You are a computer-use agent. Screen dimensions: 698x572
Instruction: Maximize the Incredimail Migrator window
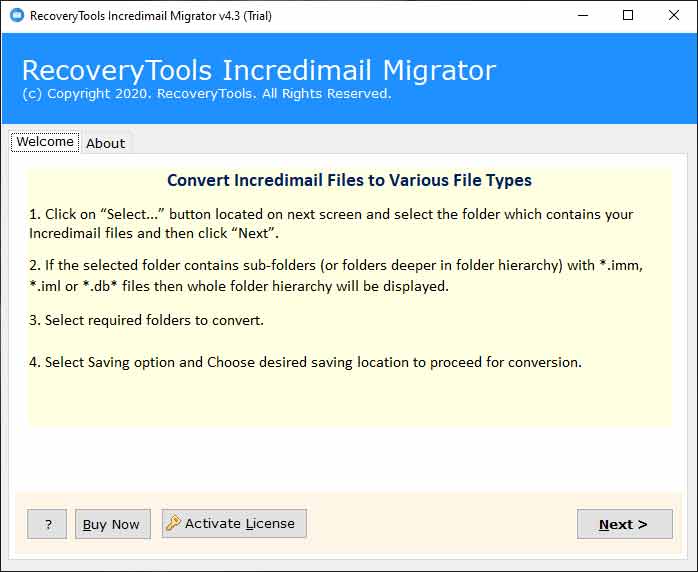click(628, 16)
